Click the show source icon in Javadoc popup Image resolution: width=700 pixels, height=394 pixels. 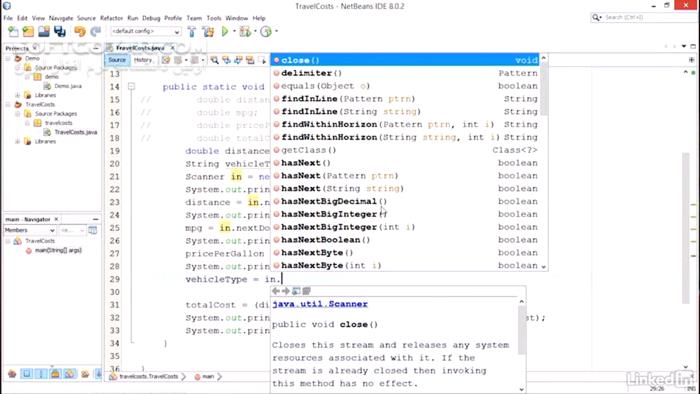point(306,291)
